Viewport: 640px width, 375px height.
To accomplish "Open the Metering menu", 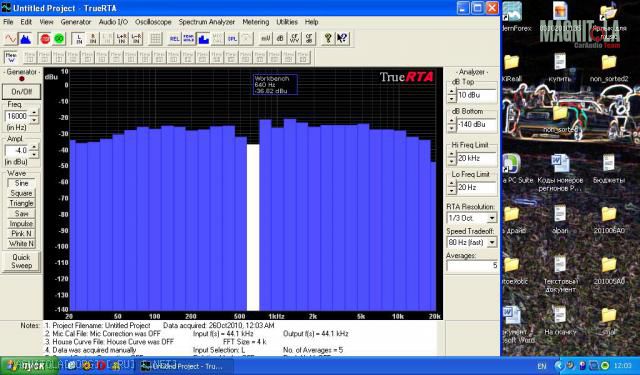I will [x=256, y=22].
